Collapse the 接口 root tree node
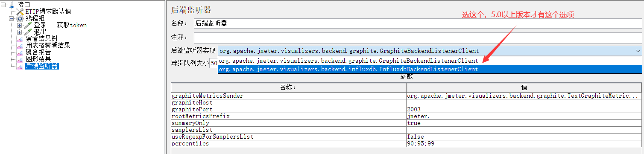 [3, 5]
